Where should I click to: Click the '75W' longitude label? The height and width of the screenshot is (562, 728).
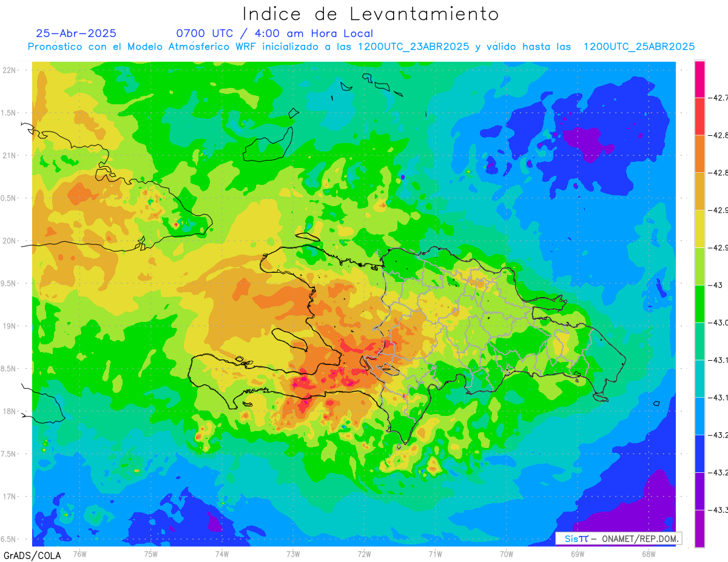[x=151, y=554]
